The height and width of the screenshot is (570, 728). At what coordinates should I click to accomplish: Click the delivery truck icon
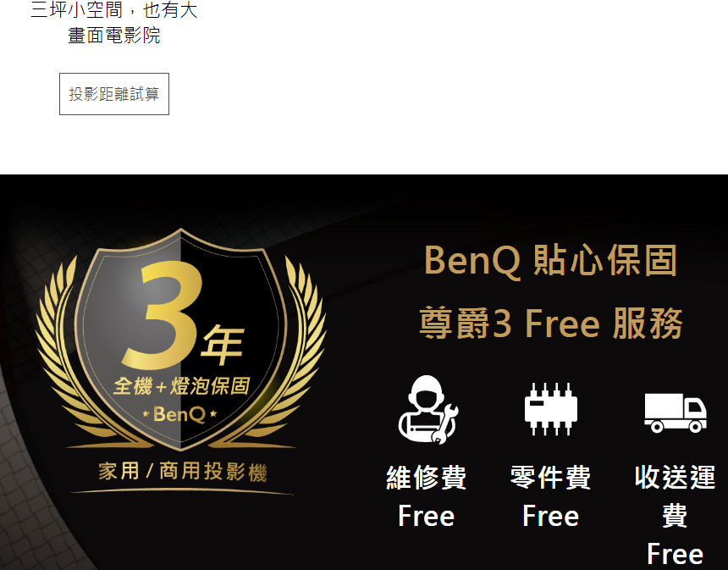point(676,412)
